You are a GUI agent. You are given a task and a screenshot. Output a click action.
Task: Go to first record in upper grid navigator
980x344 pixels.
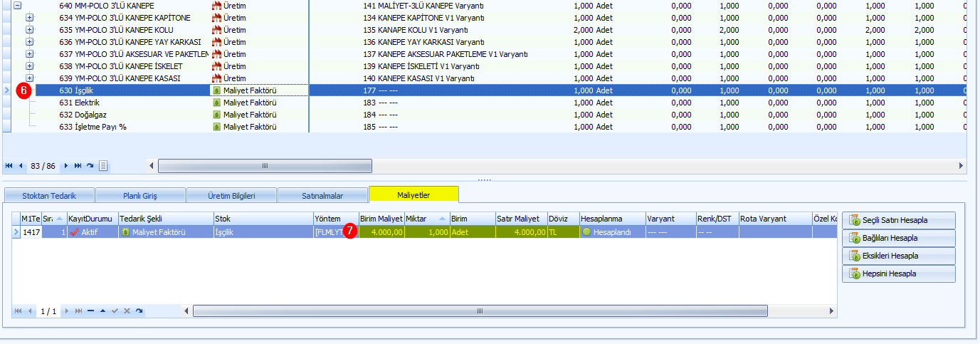coord(9,165)
